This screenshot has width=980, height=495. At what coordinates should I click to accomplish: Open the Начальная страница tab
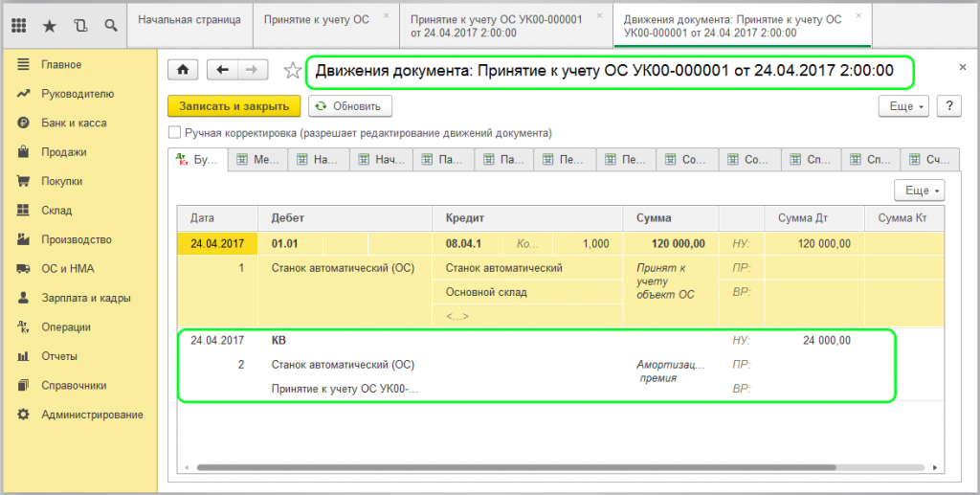click(x=189, y=19)
